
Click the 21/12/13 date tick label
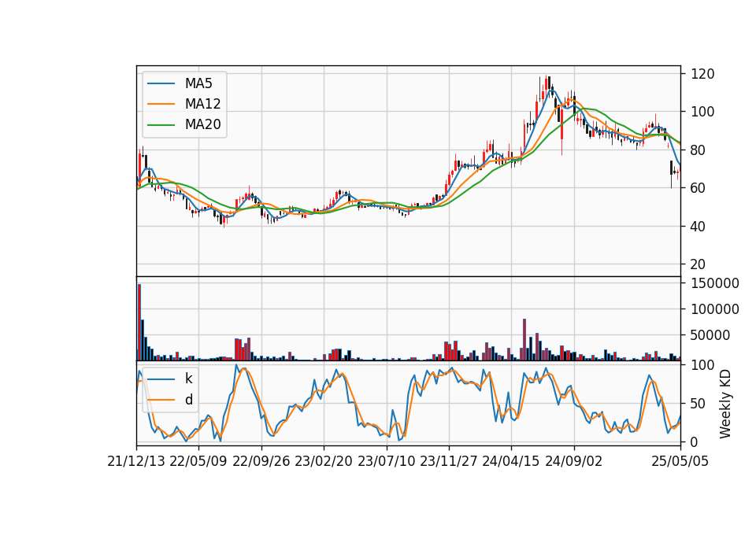tap(136, 462)
